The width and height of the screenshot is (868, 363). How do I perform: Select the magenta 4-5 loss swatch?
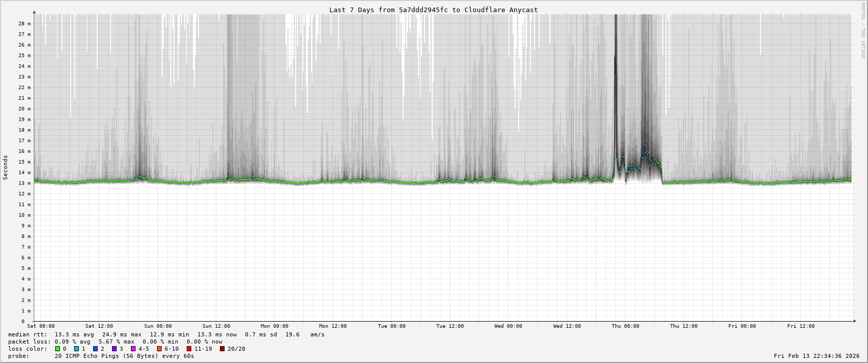click(133, 349)
